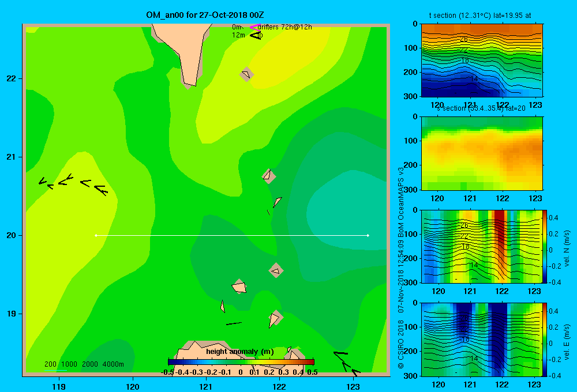The height and width of the screenshot is (392, 577).
Task: Click the 'height anomaly (m)' colorbar label
Action: 240,352
